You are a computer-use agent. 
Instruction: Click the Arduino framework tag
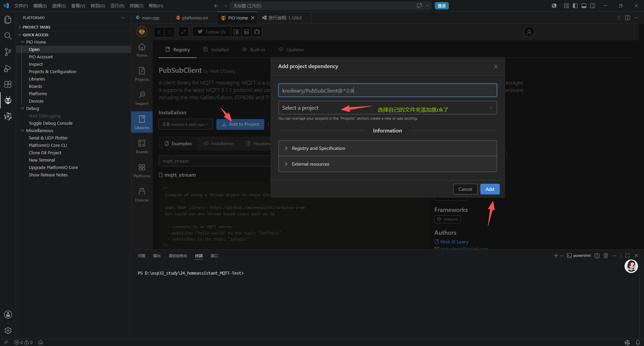coord(447,219)
